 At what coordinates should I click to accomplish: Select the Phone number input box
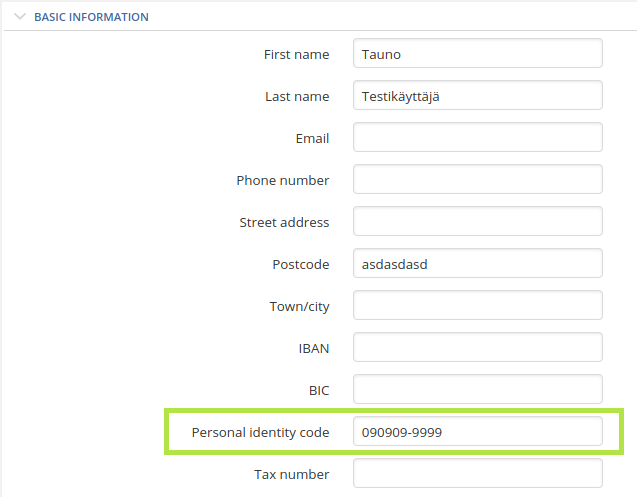click(478, 179)
